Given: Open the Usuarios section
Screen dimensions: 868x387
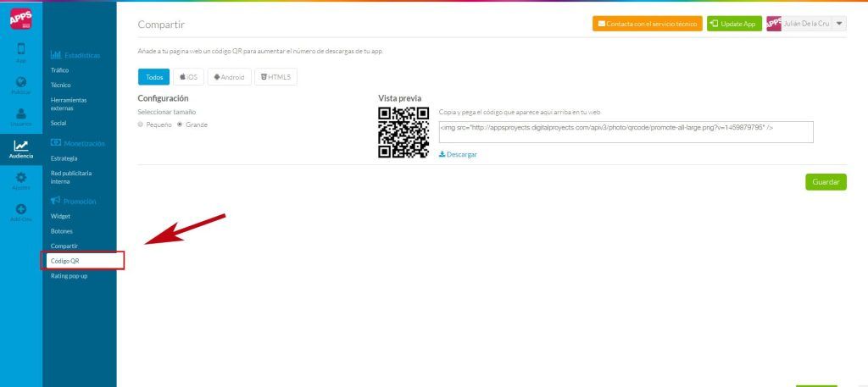Looking at the screenshot, I should (x=21, y=117).
